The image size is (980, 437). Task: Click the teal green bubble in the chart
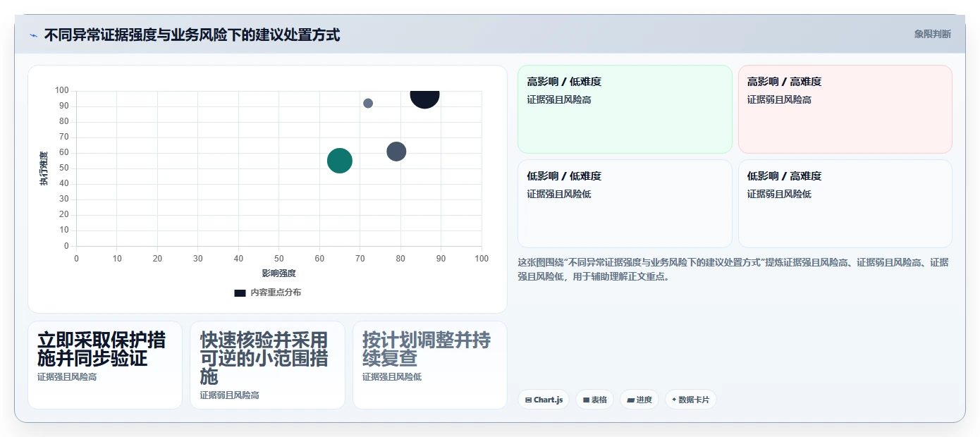pyautogui.click(x=340, y=161)
